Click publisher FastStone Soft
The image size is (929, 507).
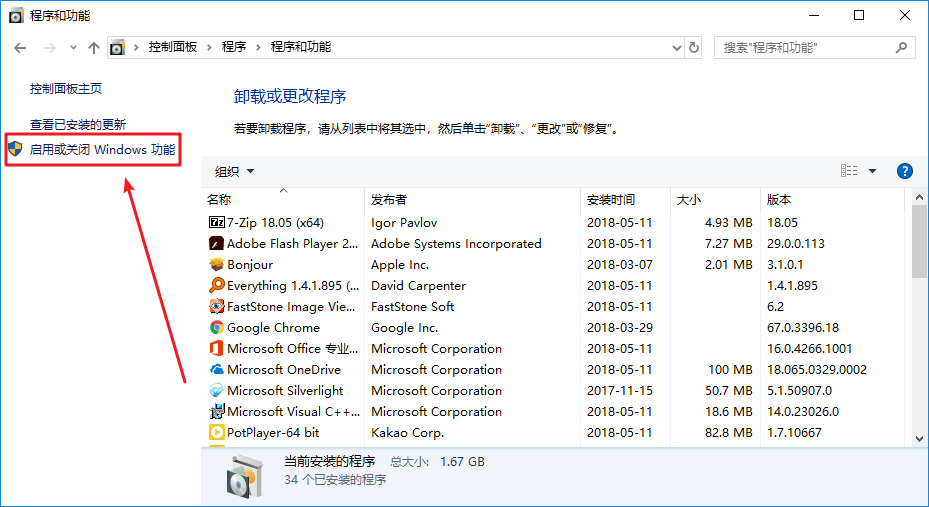coord(412,306)
